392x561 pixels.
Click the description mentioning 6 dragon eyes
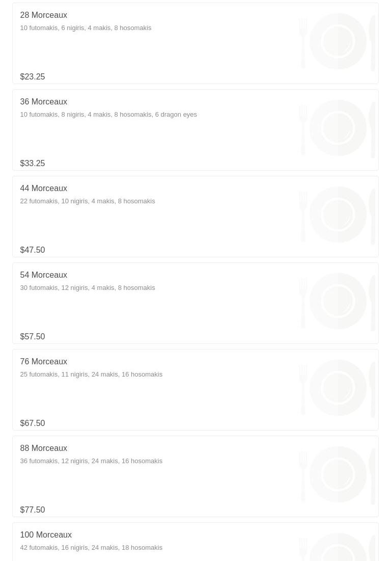tap(108, 115)
